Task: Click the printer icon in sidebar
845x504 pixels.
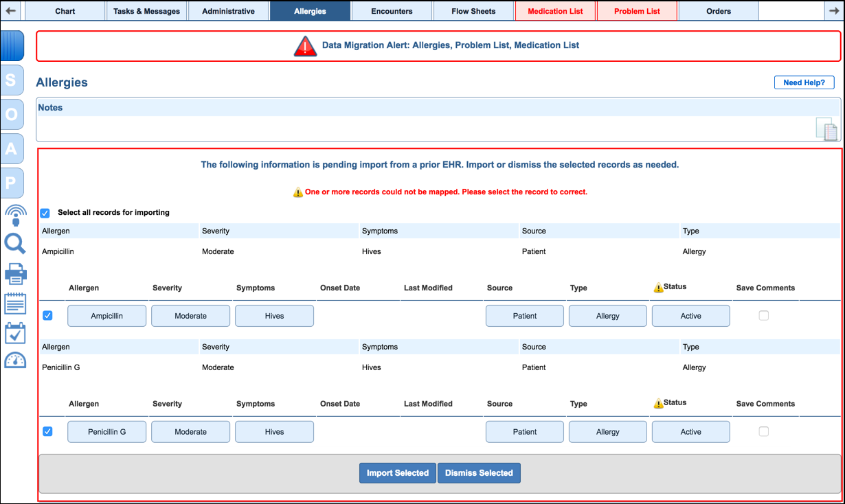Action: 15,274
